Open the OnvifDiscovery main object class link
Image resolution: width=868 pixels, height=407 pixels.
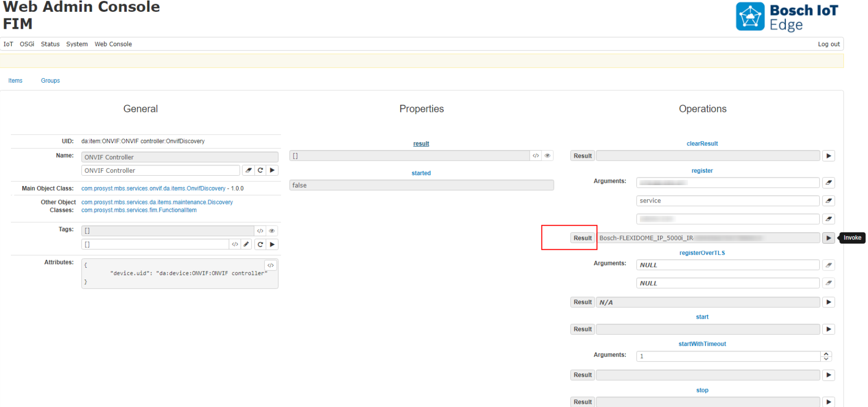point(153,188)
